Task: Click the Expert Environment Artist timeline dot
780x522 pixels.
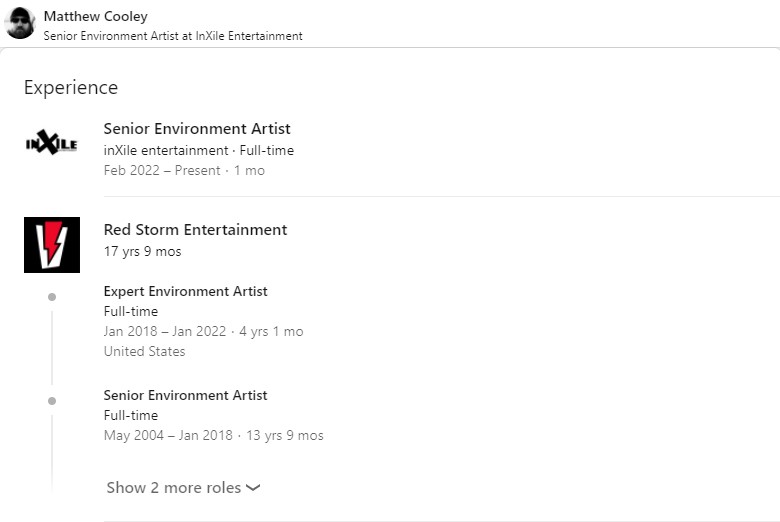Action: click(x=52, y=297)
